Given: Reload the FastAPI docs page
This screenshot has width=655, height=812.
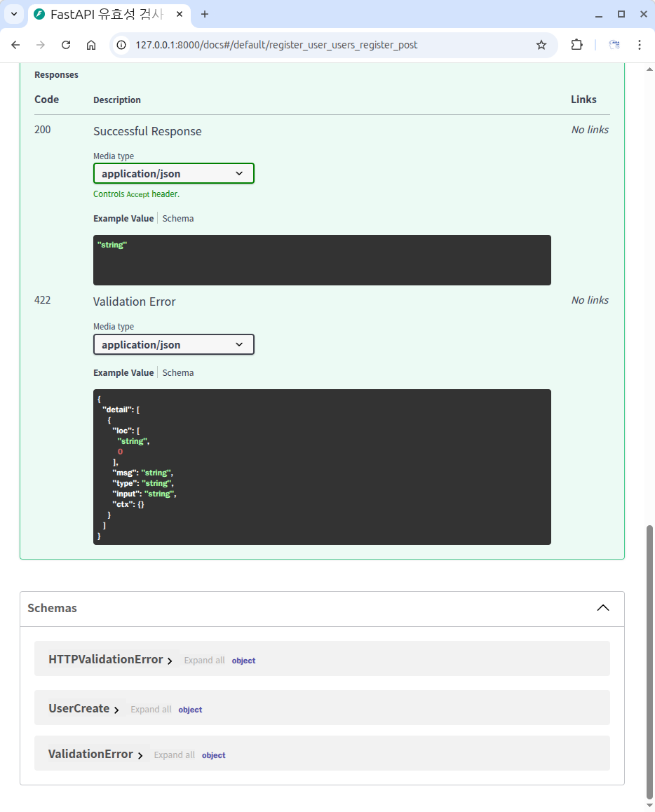Looking at the screenshot, I should 66,45.
